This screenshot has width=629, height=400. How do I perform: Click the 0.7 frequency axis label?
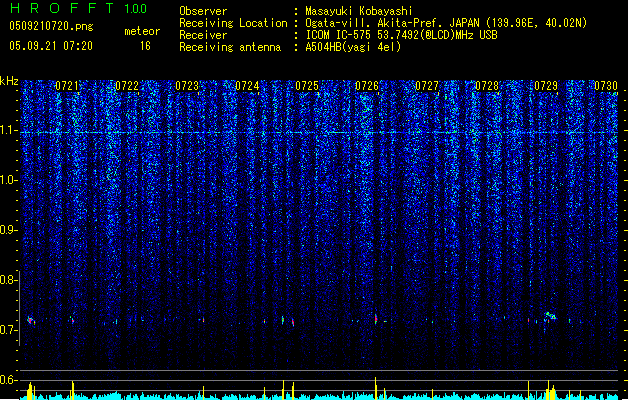click(8, 330)
